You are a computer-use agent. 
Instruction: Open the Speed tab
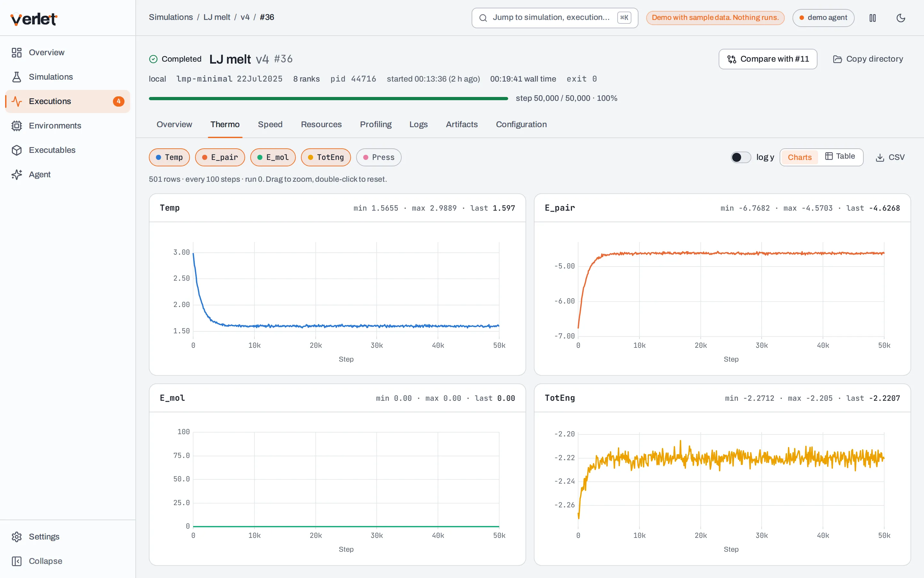[x=270, y=124]
